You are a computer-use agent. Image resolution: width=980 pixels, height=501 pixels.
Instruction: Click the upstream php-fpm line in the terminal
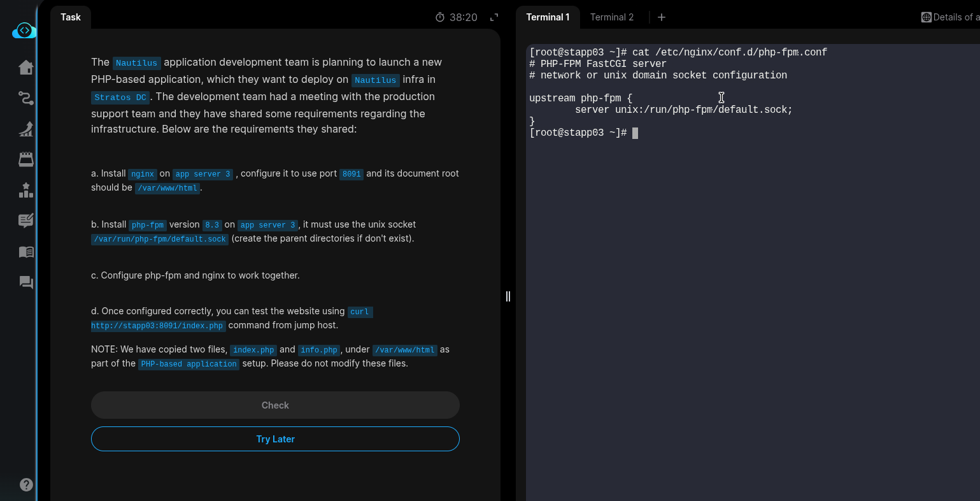coord(581,98)
